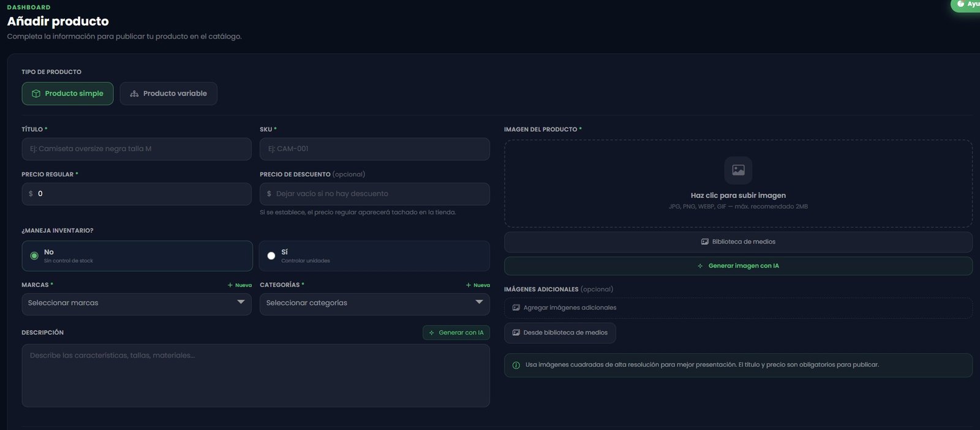
Task: Select the No inventory radio option
Action: (x=34, y=256)
